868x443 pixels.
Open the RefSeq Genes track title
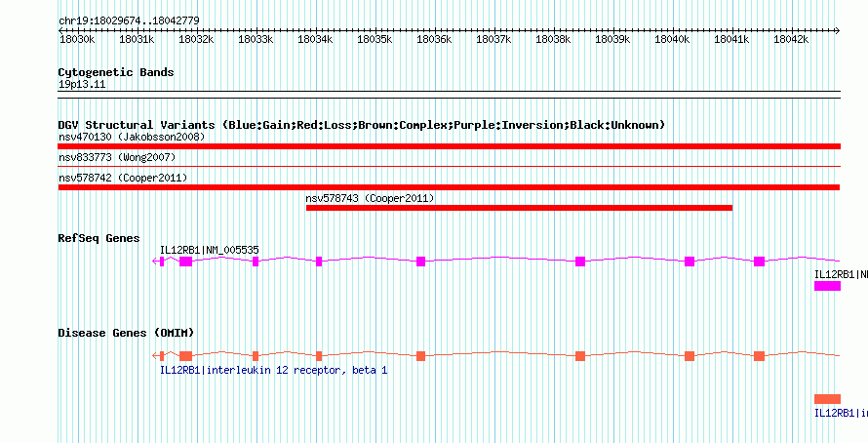pos(99,239)
